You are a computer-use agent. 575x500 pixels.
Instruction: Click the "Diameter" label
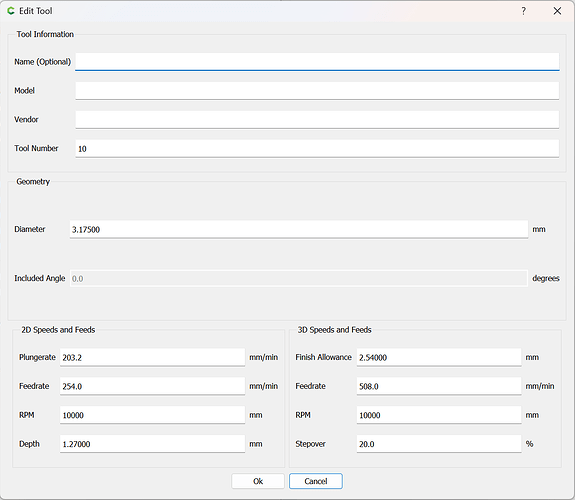tap(30, 229)
